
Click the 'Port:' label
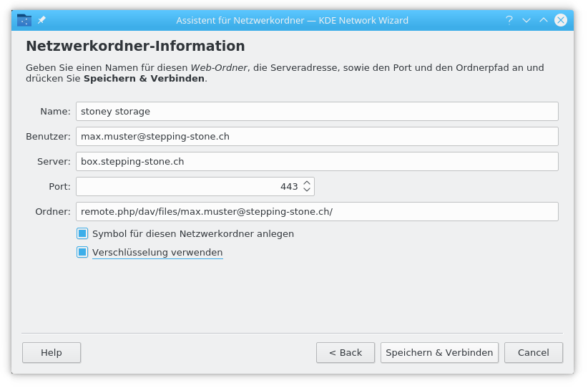pyautogui.click(x=59, y=187)
